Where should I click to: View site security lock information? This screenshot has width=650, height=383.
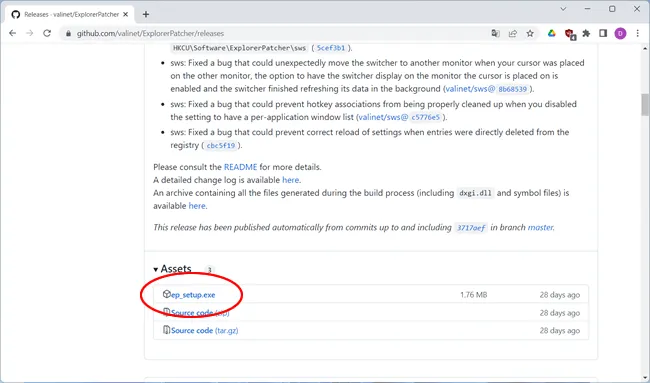coord(68,34)
